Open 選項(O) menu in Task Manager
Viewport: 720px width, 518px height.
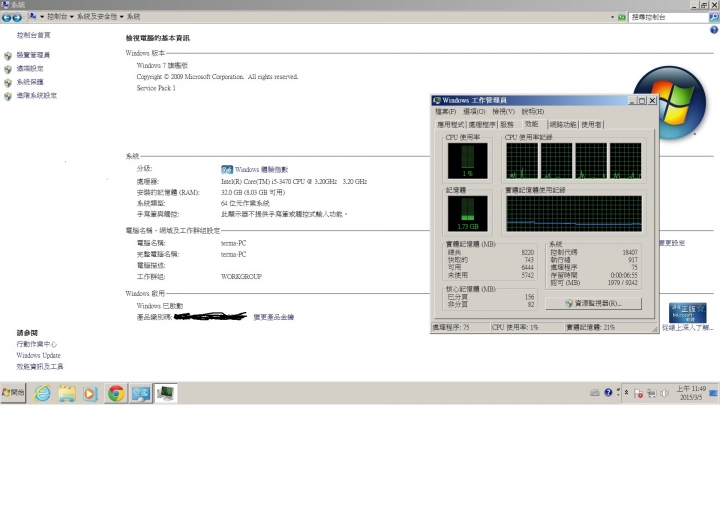pos(474,112)
